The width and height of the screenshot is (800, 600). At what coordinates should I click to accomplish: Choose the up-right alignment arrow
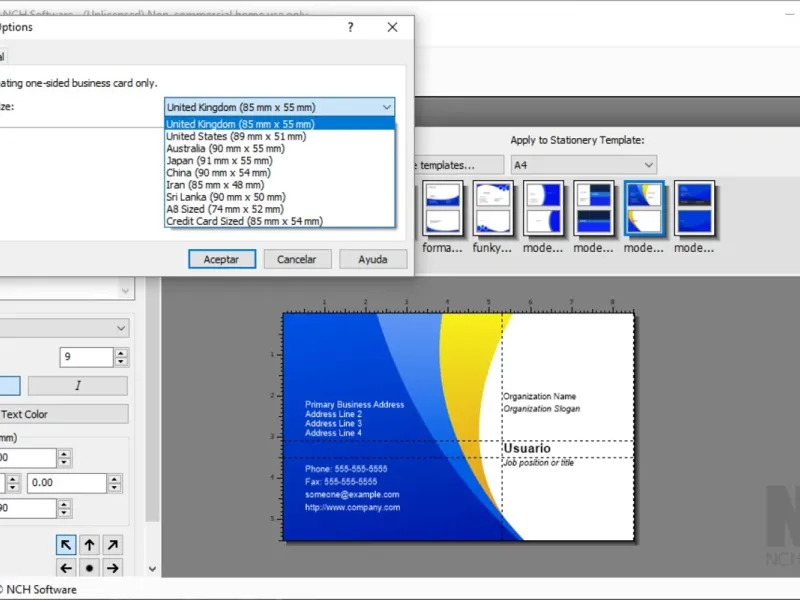click(113, 545)
